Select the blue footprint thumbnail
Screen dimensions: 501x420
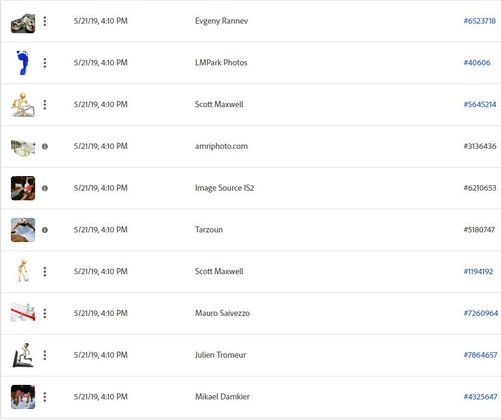(23, 63)
